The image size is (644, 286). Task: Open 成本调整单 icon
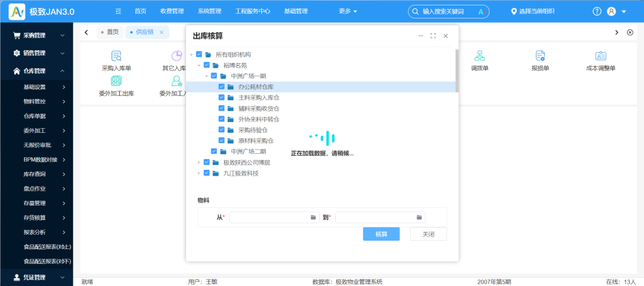pyautogui.click(x=601, y=56)
